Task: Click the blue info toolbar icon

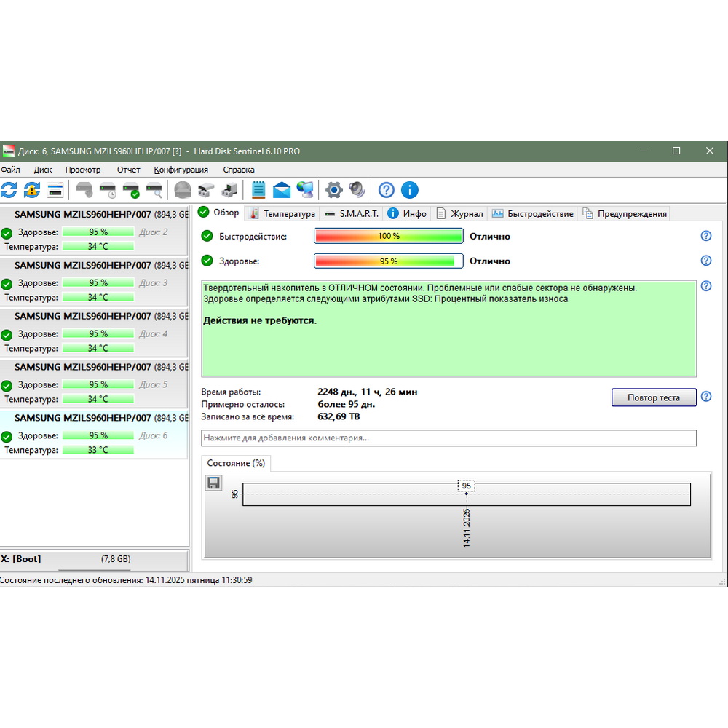Action: 410,190
